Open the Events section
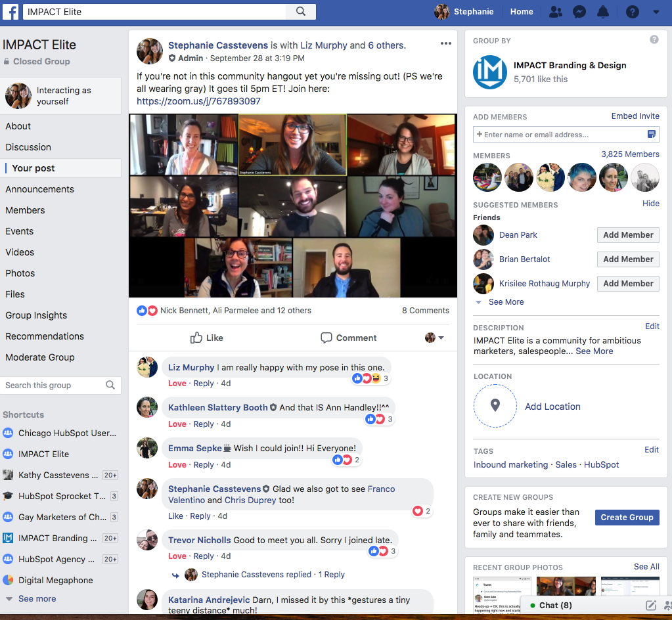This screenshot has height=620, width=672. (19, 231)
